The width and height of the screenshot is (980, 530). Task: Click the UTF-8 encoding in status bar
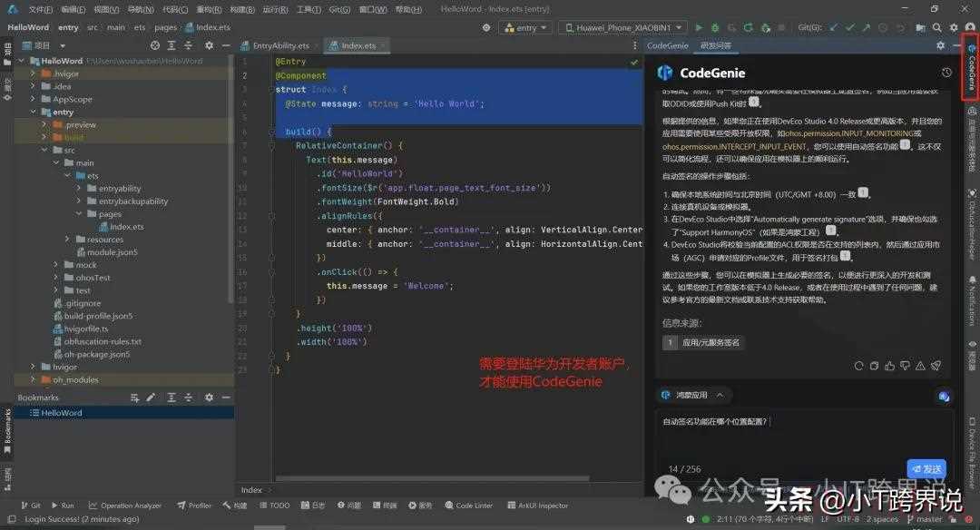848,519
